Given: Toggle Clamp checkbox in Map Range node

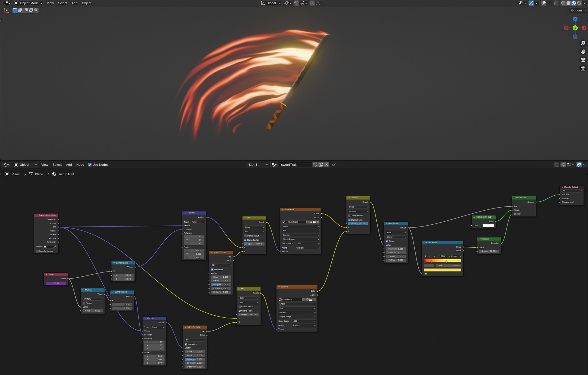Looking at the screenshot, I should tap(387, 241).
